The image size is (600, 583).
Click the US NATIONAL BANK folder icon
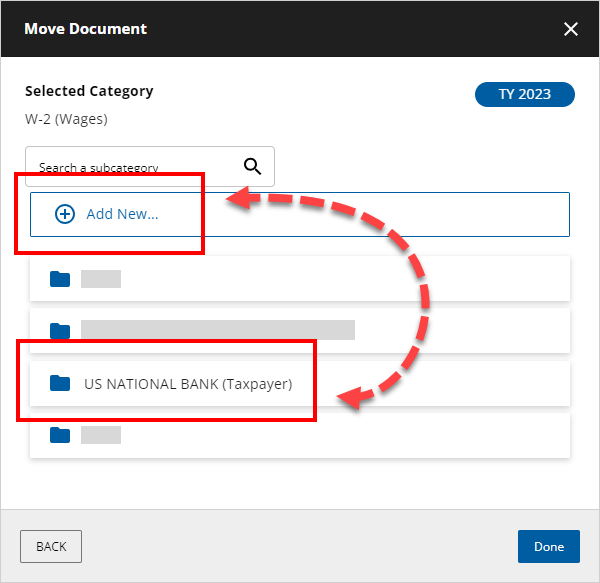point(60,383)
